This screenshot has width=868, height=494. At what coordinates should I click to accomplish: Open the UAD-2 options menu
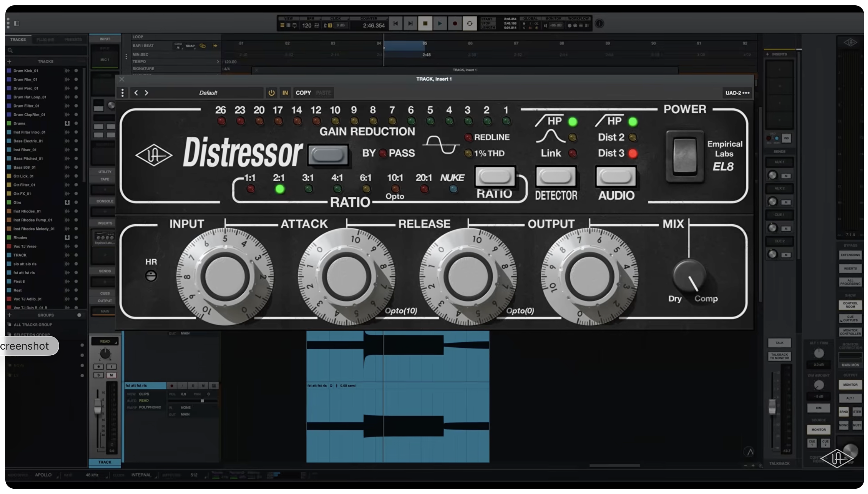click(737, 93)
